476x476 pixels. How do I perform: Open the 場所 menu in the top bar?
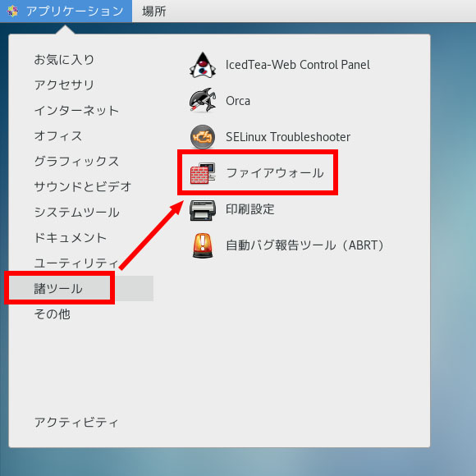coord(154,11)
